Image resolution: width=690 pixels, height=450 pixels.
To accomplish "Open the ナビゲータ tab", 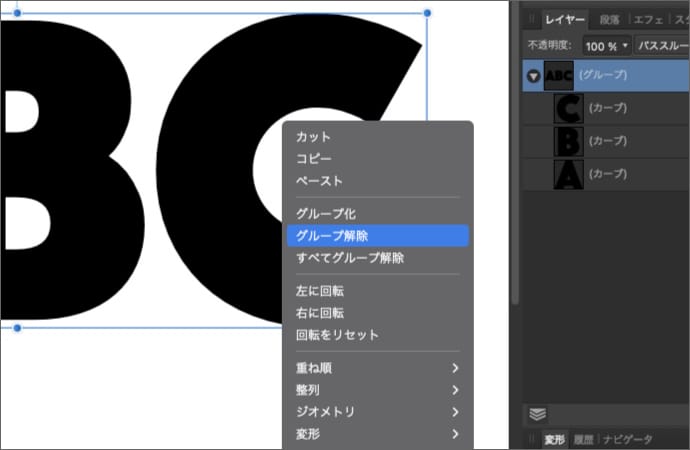I will pyautogui.click(x=628, y=440).
